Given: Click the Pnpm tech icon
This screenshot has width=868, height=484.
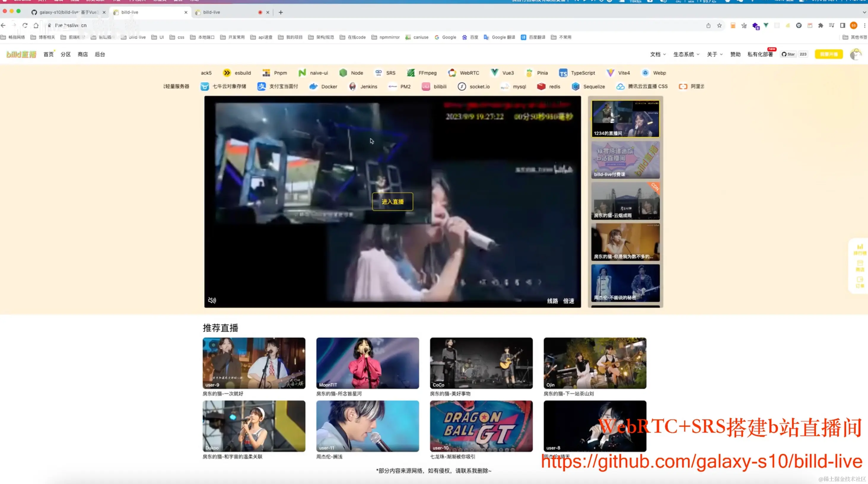Looking at the screenshot, I should [266, 73].
